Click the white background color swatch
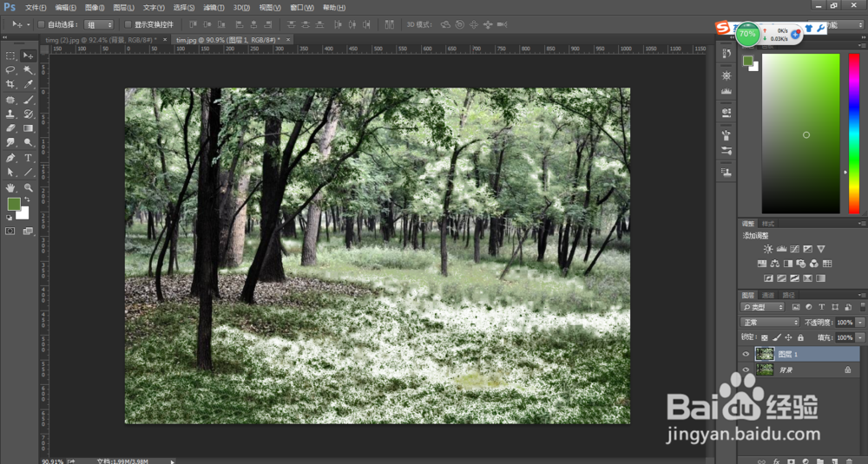Screen dimensions: 868x464 [23, 214]
